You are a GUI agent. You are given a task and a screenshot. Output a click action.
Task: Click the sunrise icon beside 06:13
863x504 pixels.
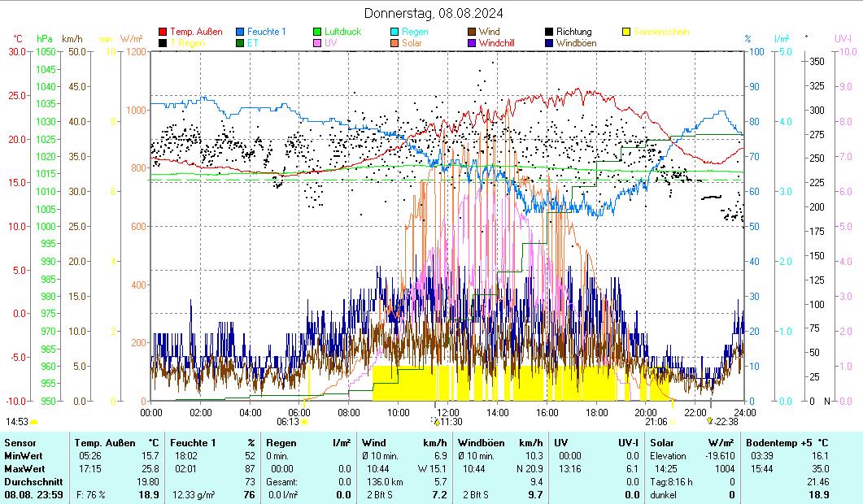pyautogui.click(x=304, y=422)
